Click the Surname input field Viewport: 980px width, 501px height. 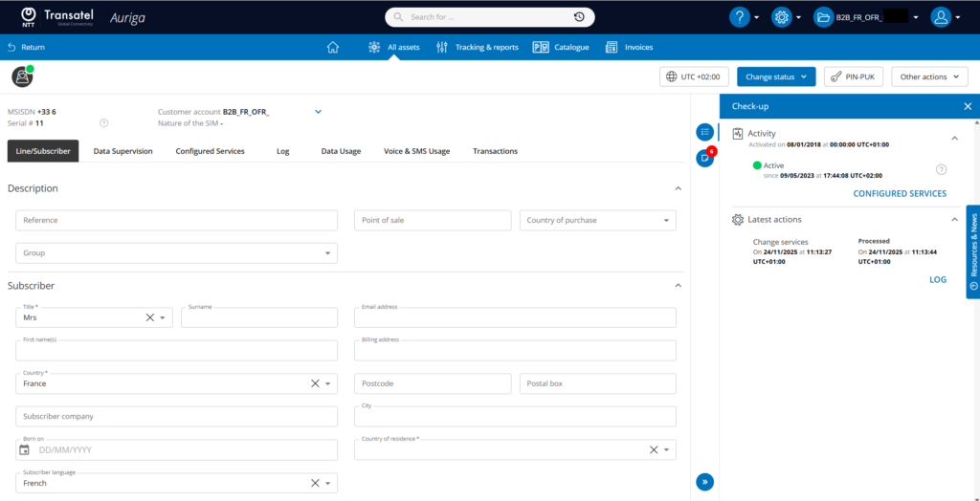(x=259, y=317)
